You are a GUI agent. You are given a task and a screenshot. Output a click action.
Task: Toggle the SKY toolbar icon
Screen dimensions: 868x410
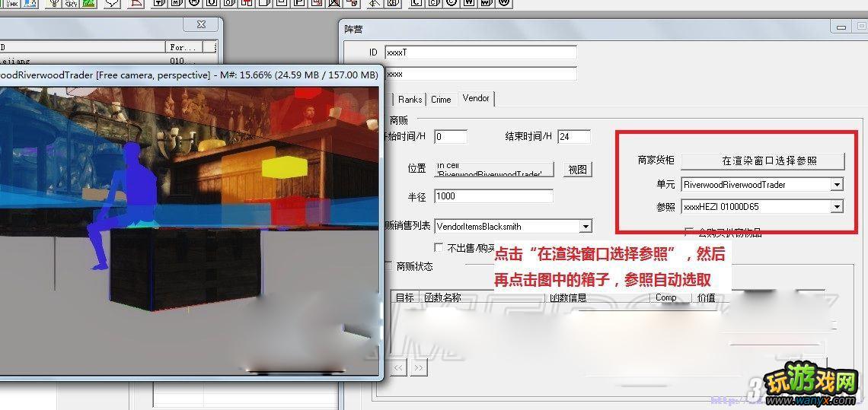(72, 3)
